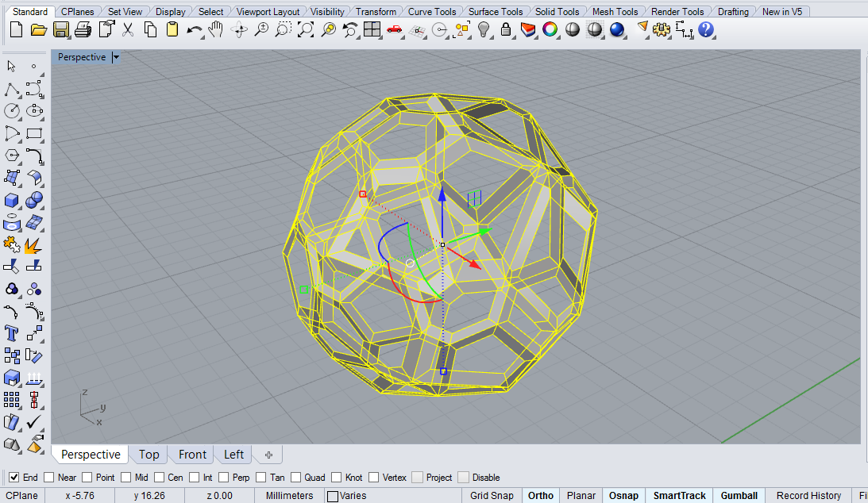The image size is (868, 503).
Task: Click the Rectangular Array icon
Action: pyautogui.click(x=12, y=400)
